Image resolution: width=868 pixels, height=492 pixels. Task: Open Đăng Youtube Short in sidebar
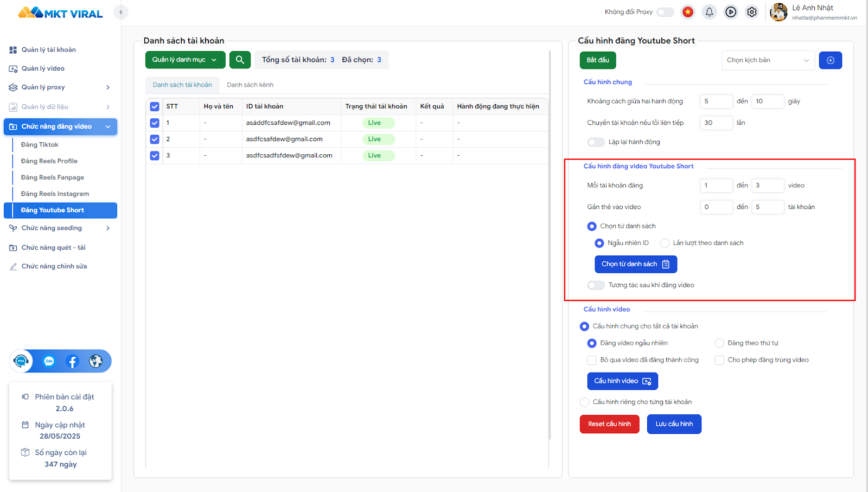coord(60,210)
